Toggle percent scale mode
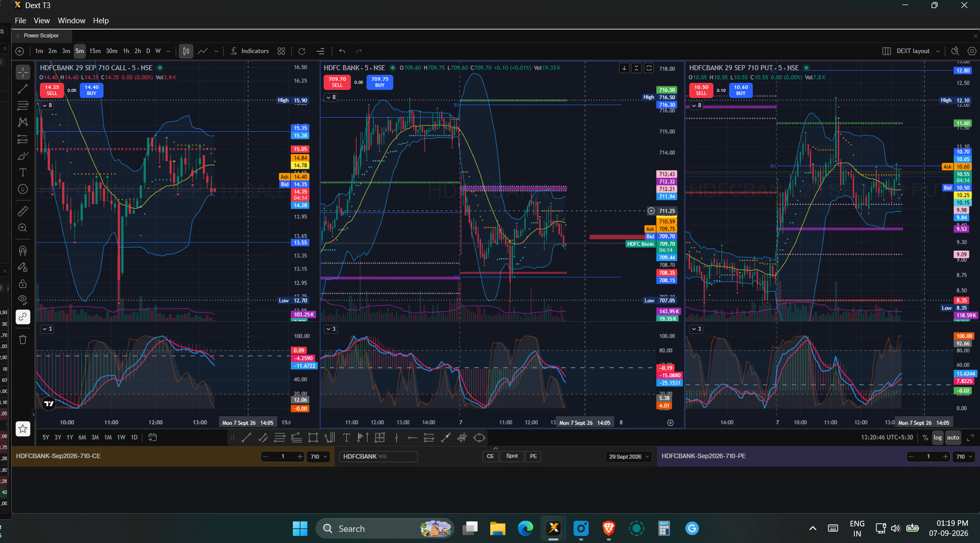The image size is (980, 543). click(925, 438)
